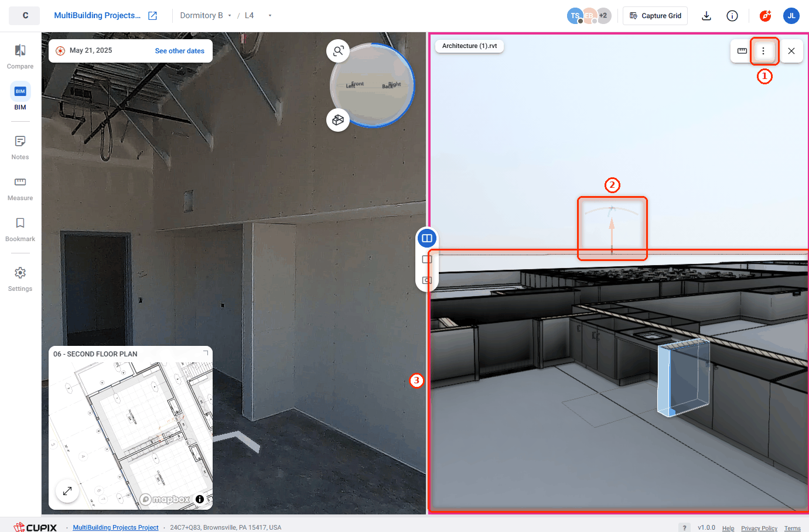The width and height of the screenshot is (809, 532).
Task: Open the three-dot more options menu
Action: point(763,51)
